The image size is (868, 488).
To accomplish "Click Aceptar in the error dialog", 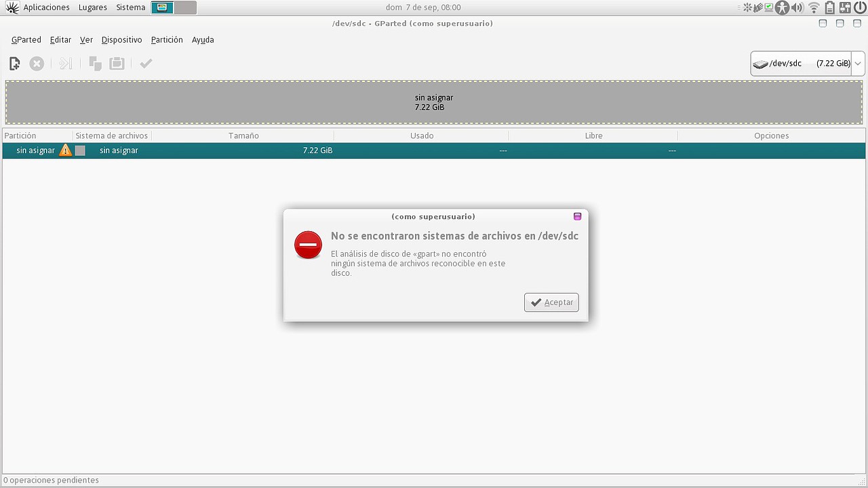I will [x=551, y=302].
